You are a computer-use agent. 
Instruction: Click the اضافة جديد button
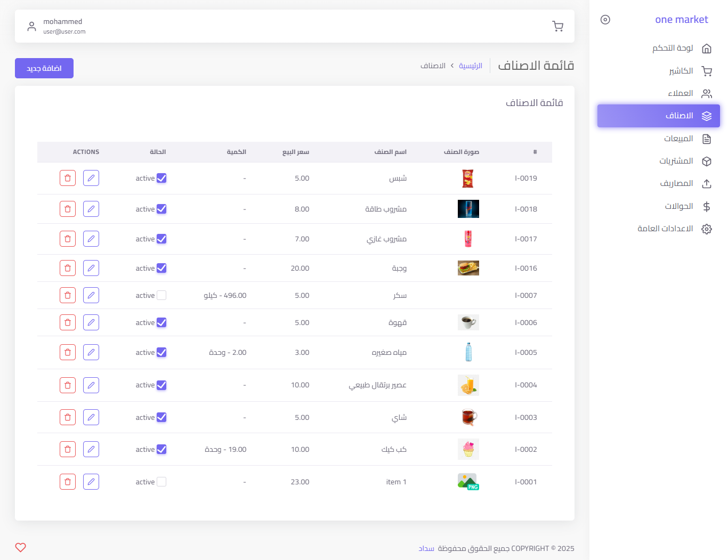click(44, 68)
